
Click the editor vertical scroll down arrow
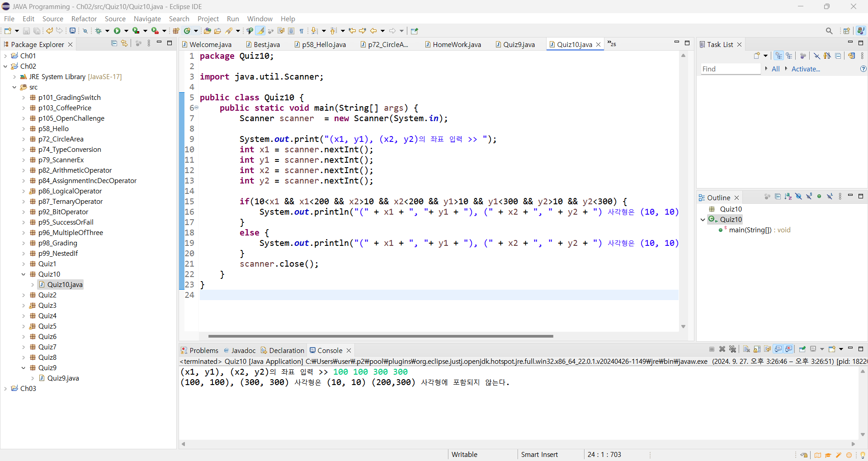coord(684,326)
